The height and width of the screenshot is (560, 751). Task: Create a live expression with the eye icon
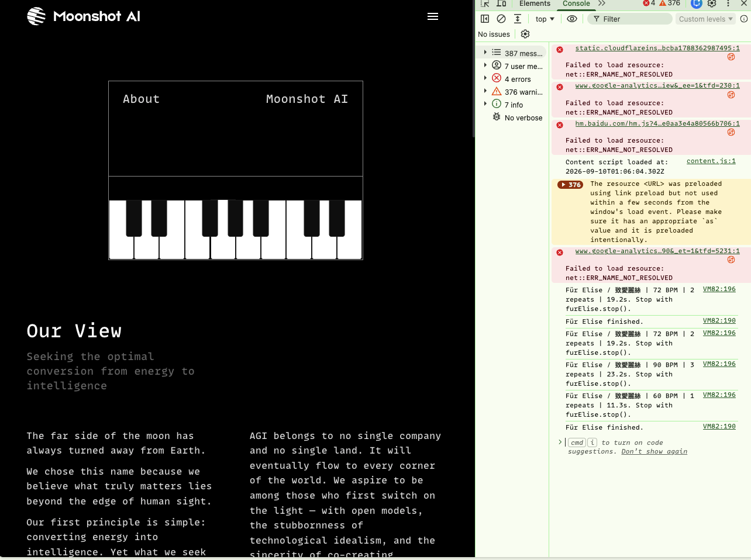pyautogui.click(x=572, y=19)
